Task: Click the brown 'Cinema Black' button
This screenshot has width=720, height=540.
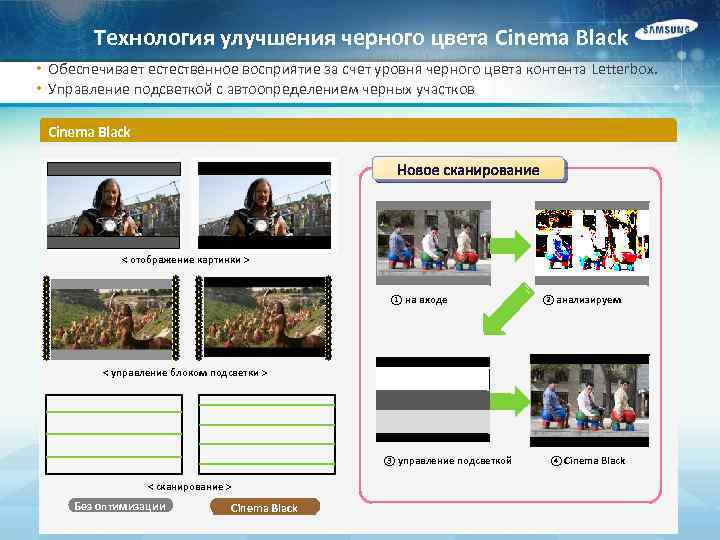Action: [x=264, y=507]
